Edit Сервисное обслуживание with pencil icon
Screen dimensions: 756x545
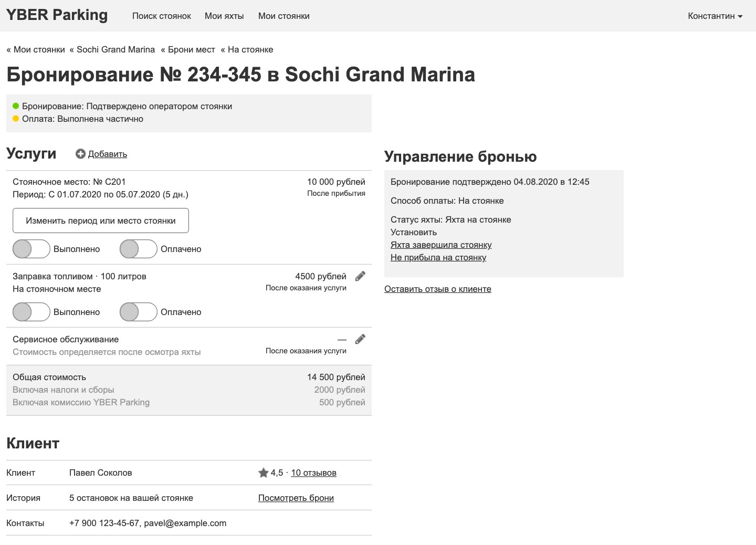pos(360,339)
